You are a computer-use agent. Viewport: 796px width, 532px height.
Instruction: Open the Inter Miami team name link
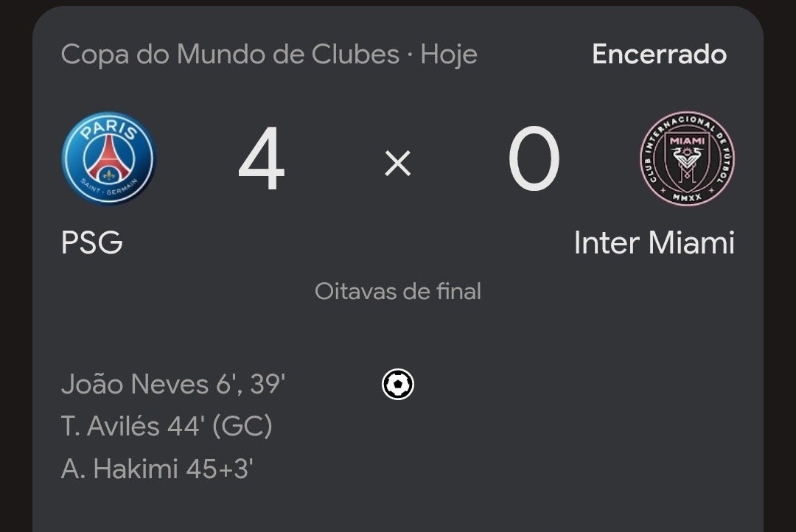[x=654, y=242]
